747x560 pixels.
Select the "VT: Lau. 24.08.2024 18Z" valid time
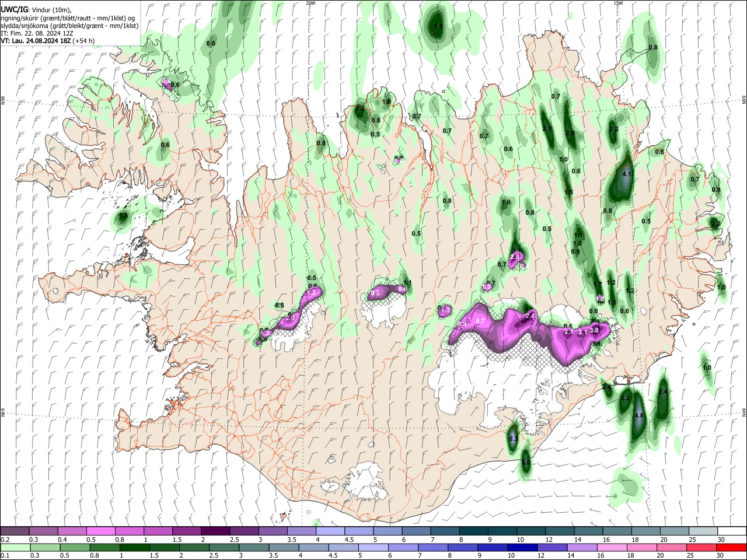36,41
